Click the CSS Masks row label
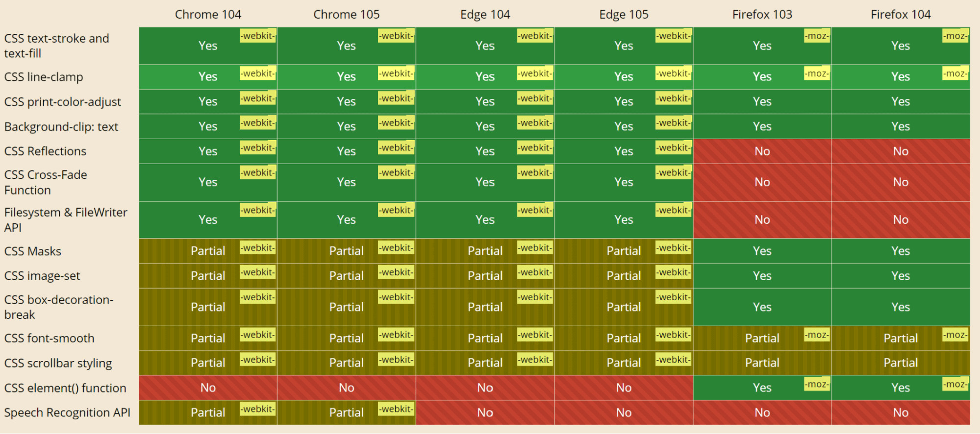The image size is (980, 434). 33,251
